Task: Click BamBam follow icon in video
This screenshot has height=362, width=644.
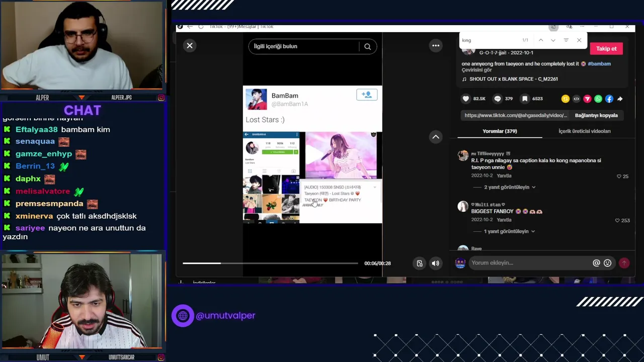Action: pos(367,95)
